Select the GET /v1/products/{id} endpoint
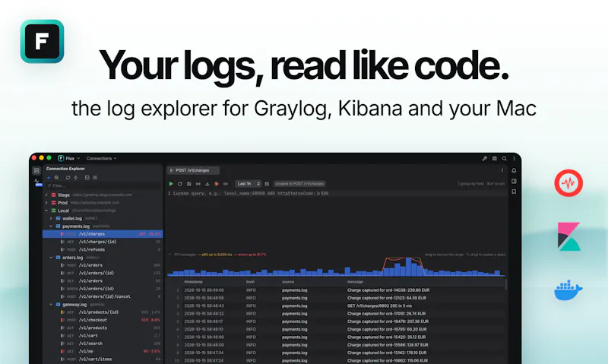Viewport: 608px width, 364px height. [103, 312]
